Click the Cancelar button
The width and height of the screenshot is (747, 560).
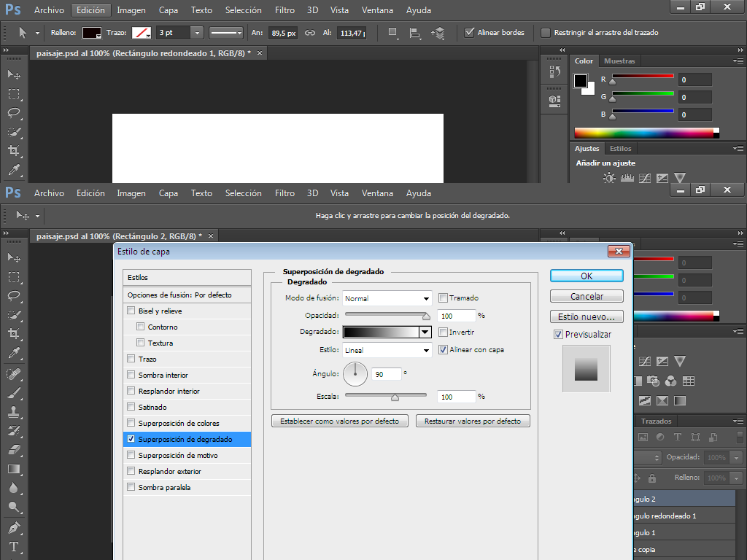587,296
